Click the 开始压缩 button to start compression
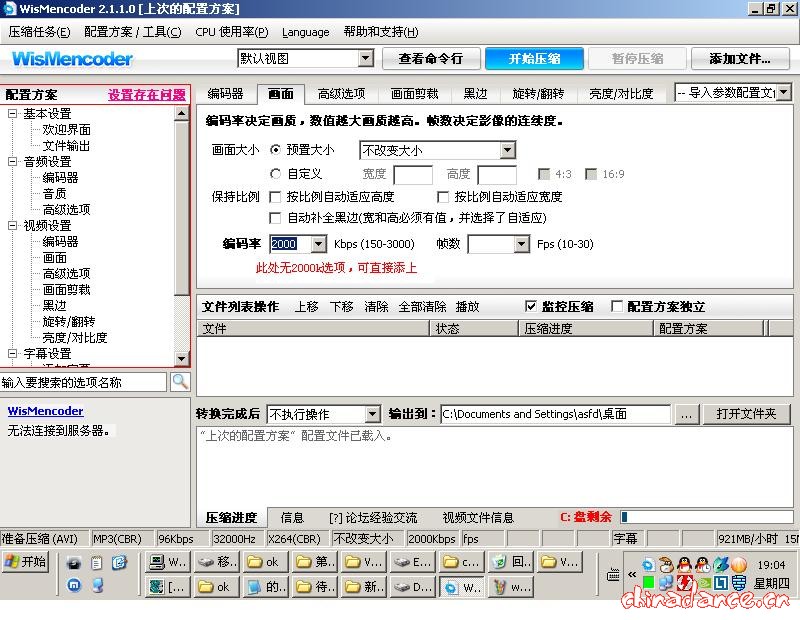800x620 pixels. (533, 59)
